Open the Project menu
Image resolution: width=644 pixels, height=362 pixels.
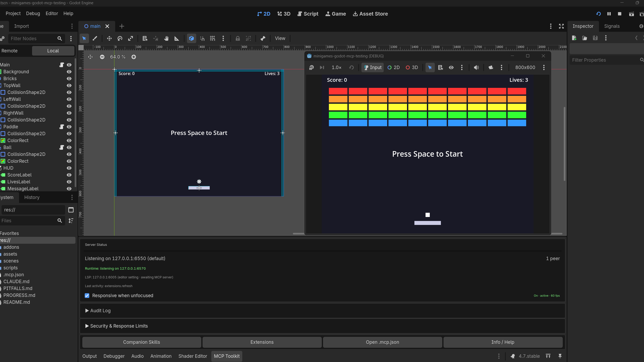coord(13,13)
